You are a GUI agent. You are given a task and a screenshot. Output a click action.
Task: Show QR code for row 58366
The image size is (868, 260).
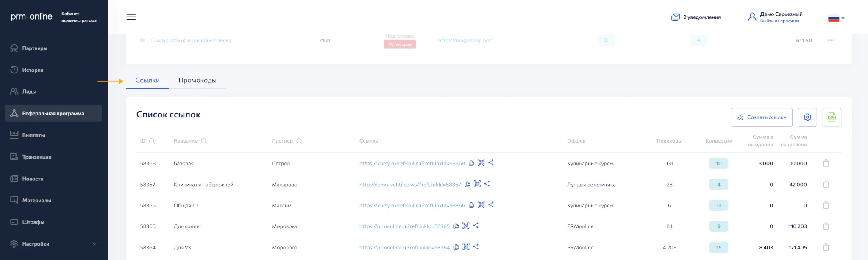pyautogui.click(x=481, y=204)
